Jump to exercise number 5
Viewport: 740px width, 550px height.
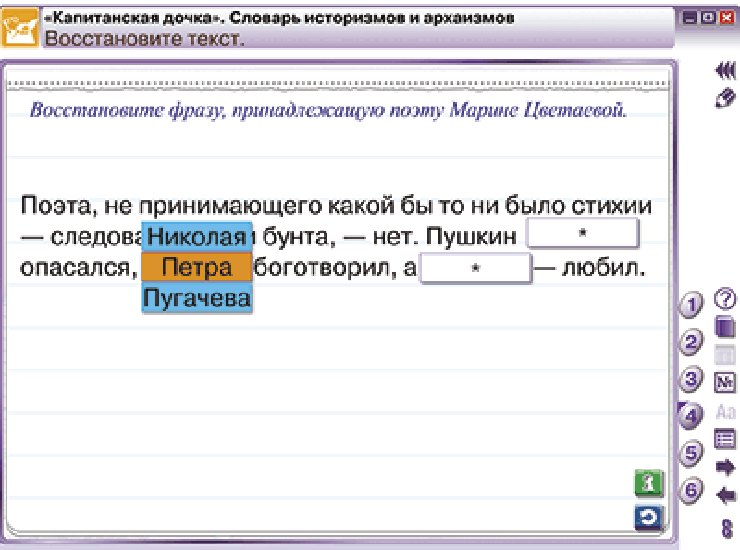[691, 453]
